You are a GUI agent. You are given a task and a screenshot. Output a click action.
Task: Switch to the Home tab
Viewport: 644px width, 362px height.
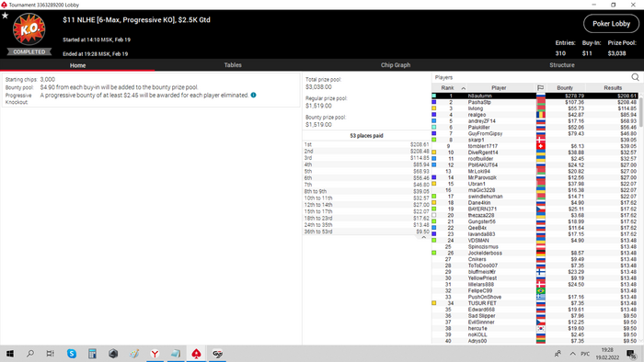pos(77,65)
